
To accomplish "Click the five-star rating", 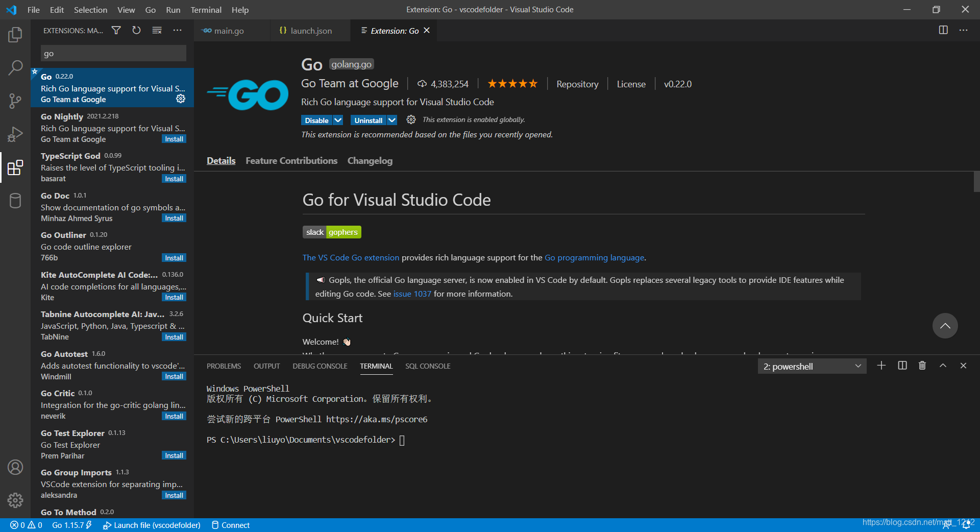I will click(x=512, y=84).
